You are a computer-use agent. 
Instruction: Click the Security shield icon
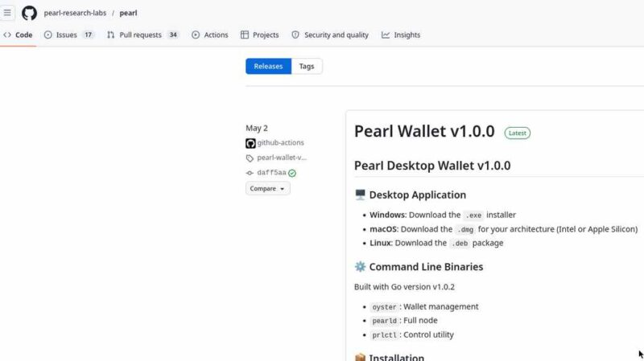(295, 35)
